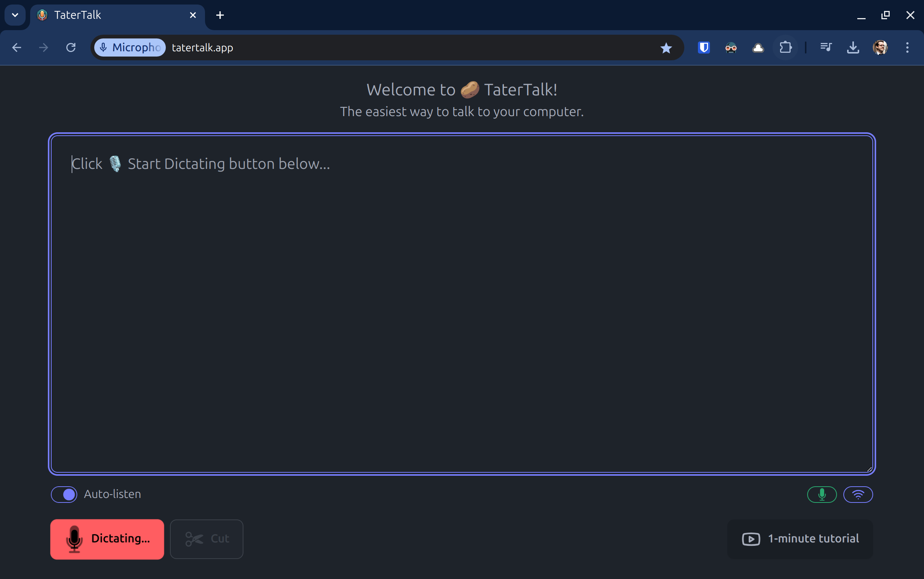Click the Bitwarden shield extension icon
This screenshot has width=924, height=579.
[704, 47]
